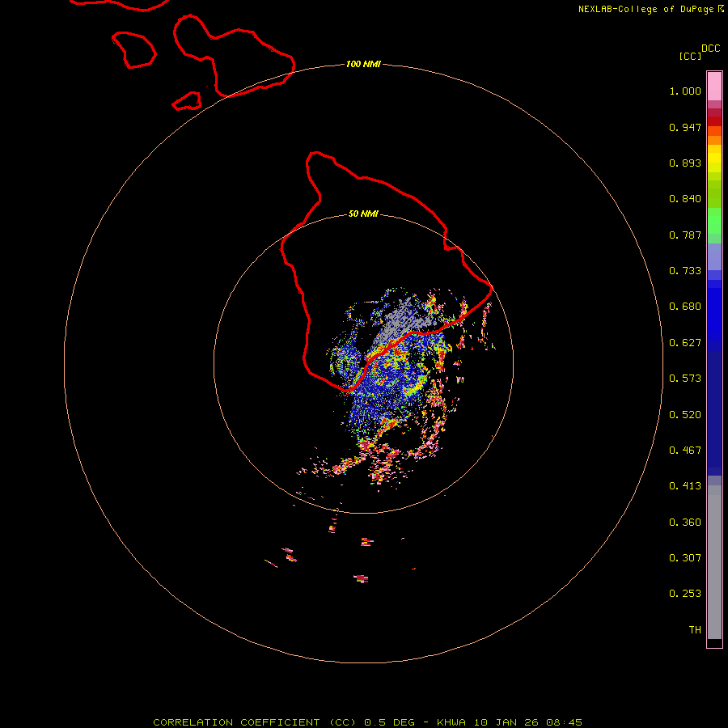Click the 0.520 scale value

click(x=685, y=415)
